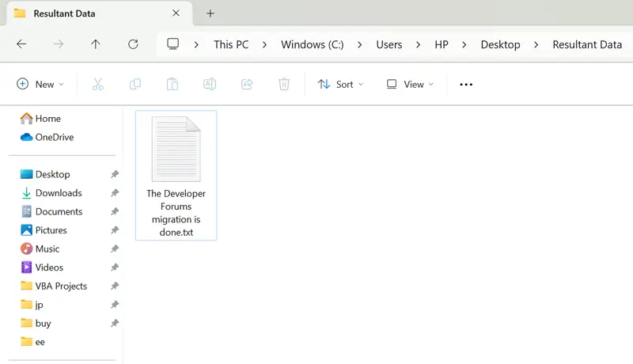Screen dimensions: 633x364
Task: Click the Share icon in toolbar
Action: 247,84
